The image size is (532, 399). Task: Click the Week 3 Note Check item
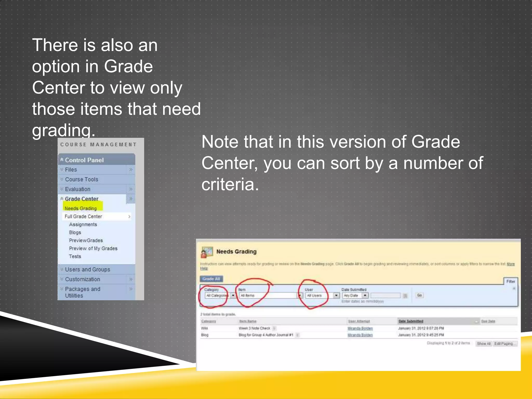point(255,328)
